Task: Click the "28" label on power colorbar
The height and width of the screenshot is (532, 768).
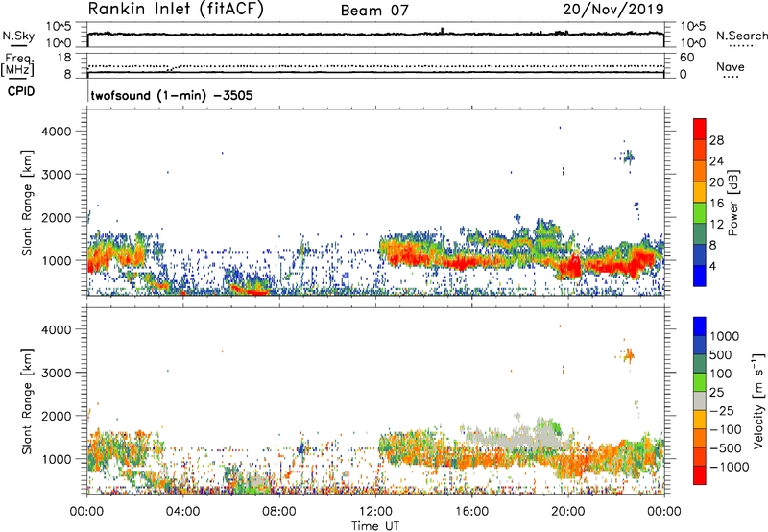Action: 716,140
